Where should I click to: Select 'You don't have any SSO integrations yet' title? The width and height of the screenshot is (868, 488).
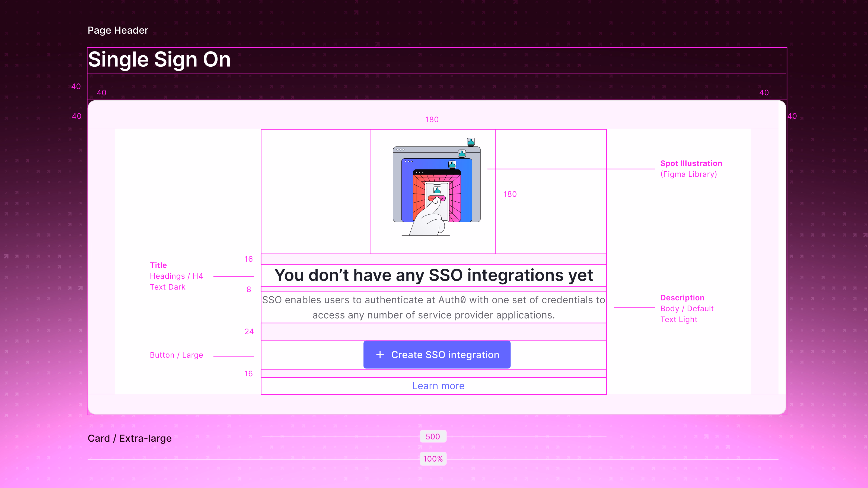[434, 275]
